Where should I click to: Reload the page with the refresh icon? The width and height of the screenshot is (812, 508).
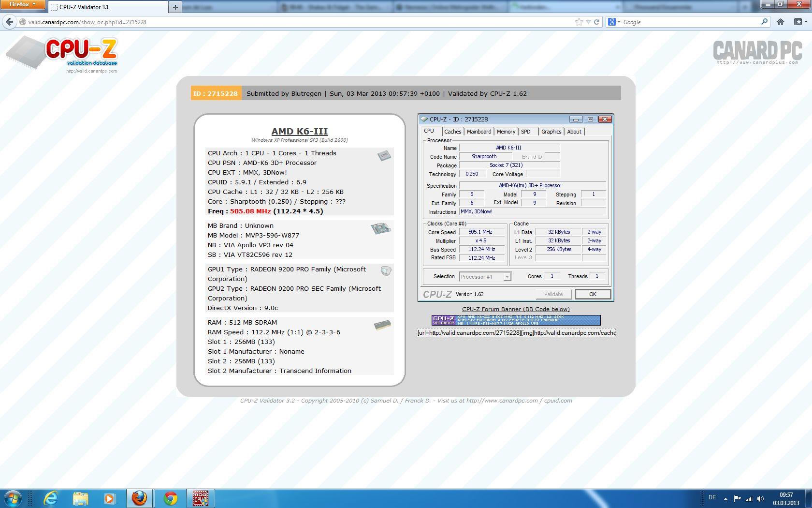(x=596, y=22)
